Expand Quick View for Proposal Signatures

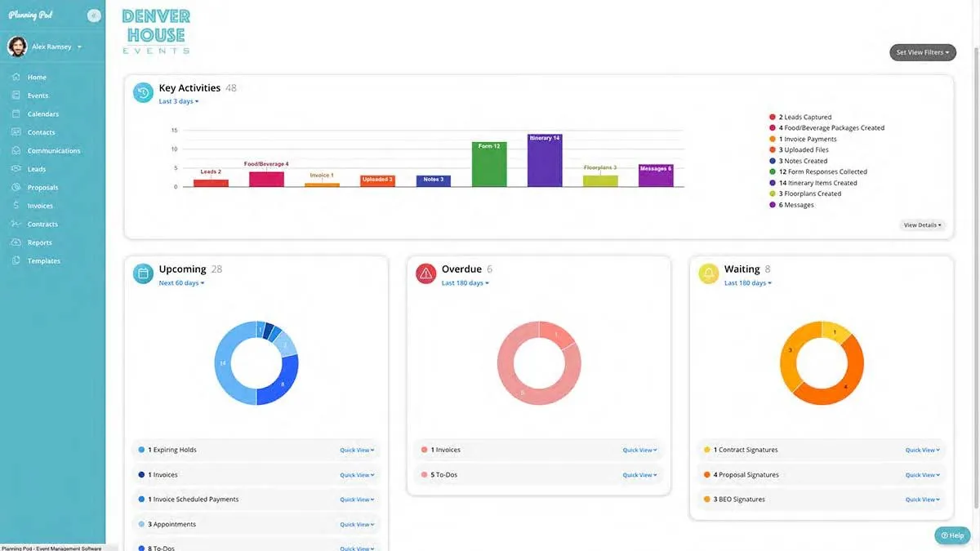pyautogui.click(x=923, y=475)
